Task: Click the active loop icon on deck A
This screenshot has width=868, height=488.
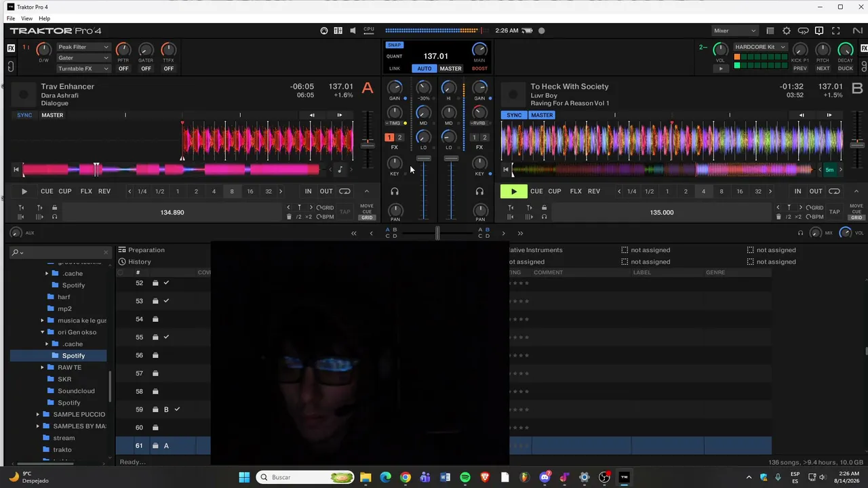Action: click(344, 191)
